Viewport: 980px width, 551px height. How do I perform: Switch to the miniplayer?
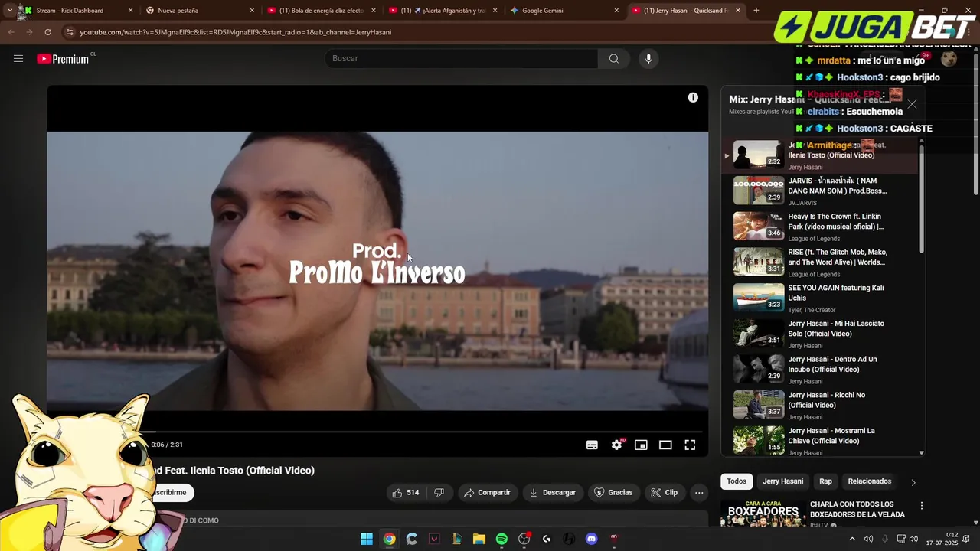(641, 445)
